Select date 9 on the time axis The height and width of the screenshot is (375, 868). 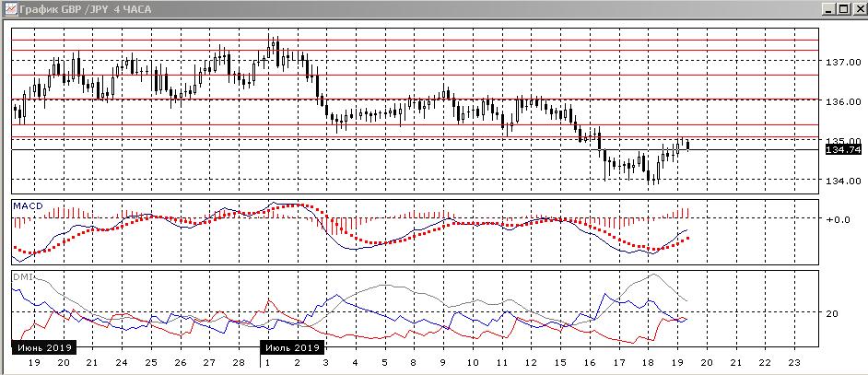pos(443,364)
